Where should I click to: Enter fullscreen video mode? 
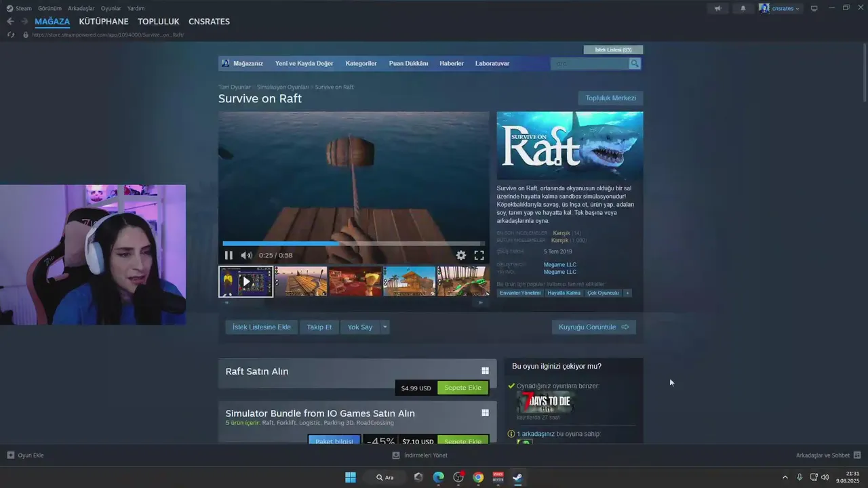point(479,256)
